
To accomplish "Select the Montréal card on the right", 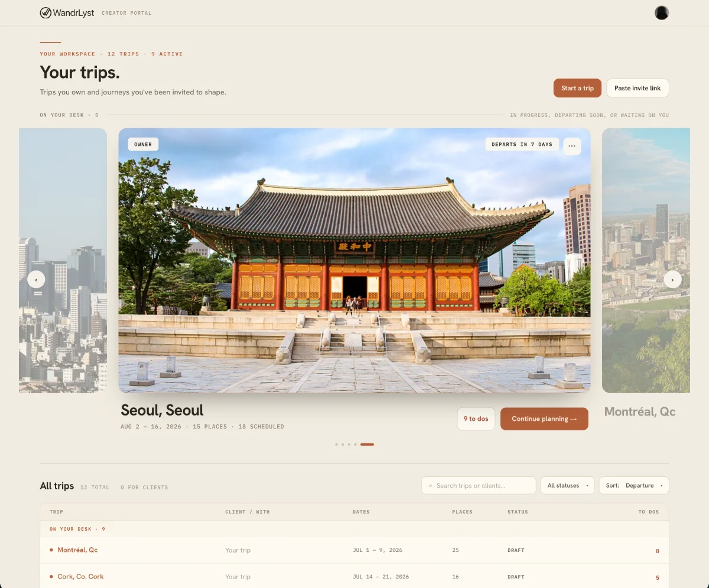I will 646,260.
